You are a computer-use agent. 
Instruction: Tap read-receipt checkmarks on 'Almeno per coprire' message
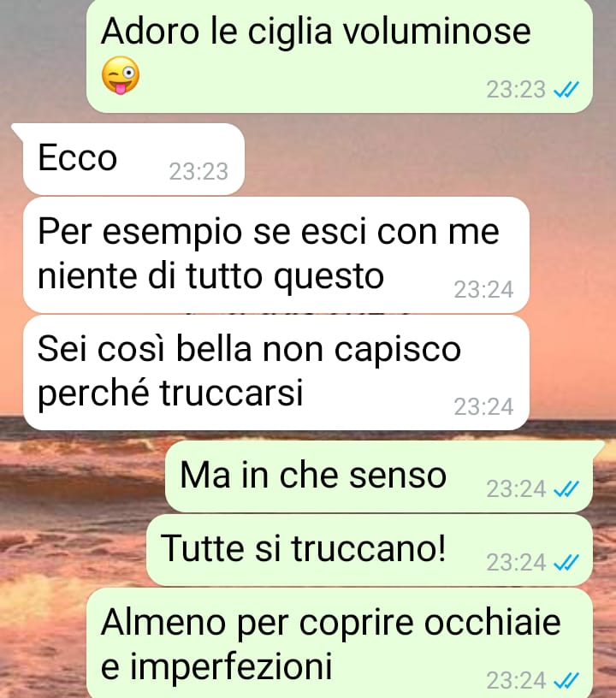tap(566, 680)
